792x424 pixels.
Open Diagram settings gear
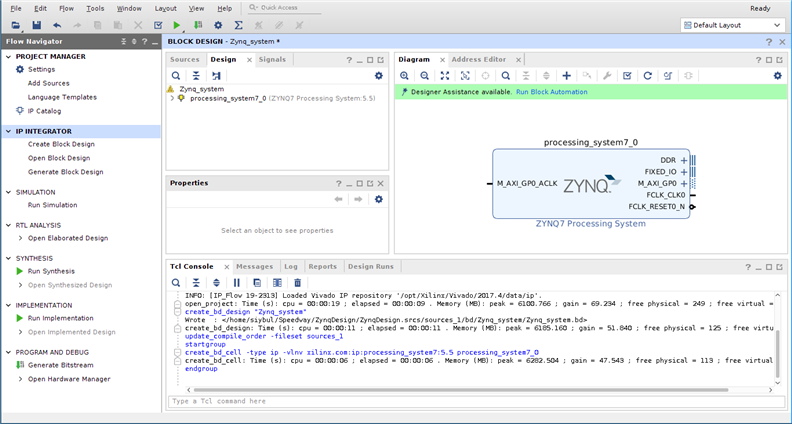[x=777, y=75]
